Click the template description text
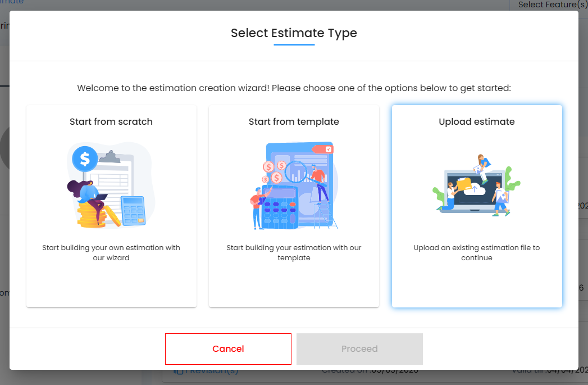This screenshot has height=385, width=588. click(294, 252)
